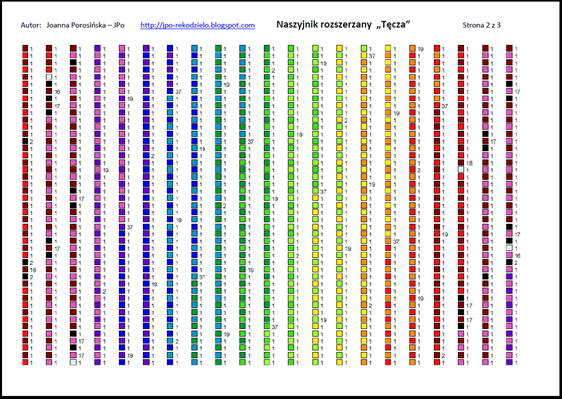Viewport: 562px width, 399px height.
Task: Open the jpo-rekodzielo.blogspot.com hyperlink
Action: tap(197, 25)
